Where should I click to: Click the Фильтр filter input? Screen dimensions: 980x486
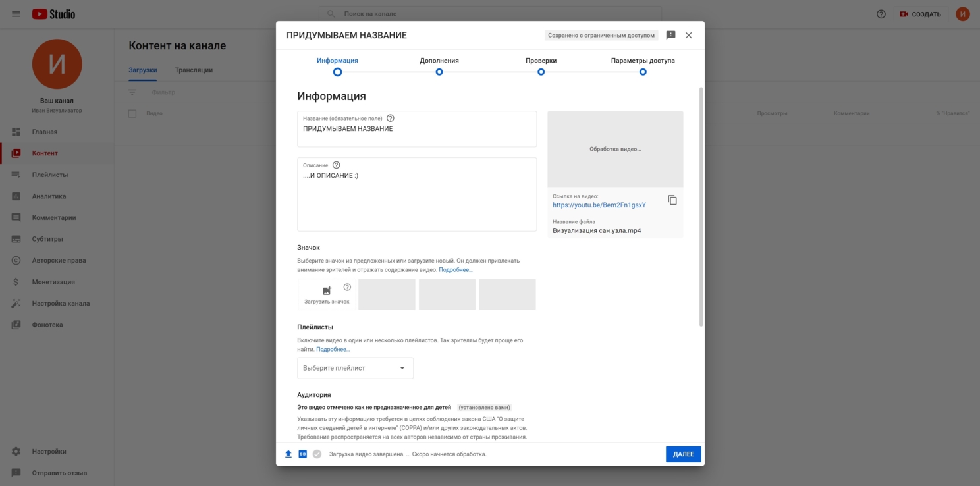[163, 92]
